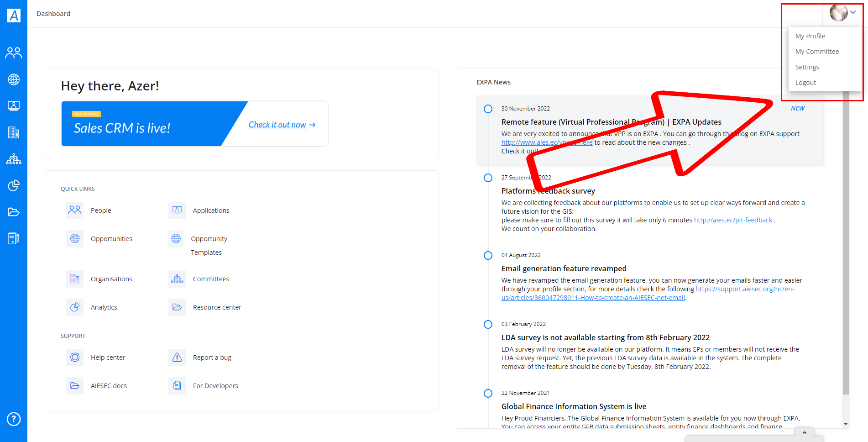868x442 pixels.
Task: Open Applications icon in left sidebar
Action: pyautogui.click(x=14, y=106)
